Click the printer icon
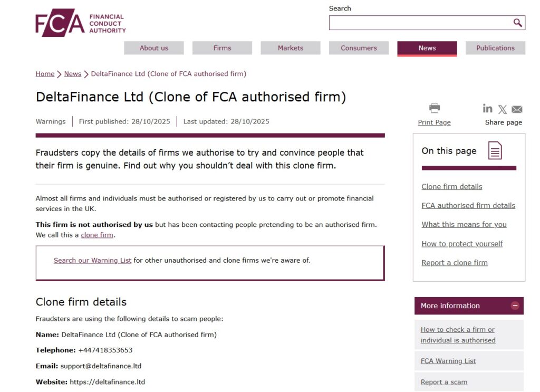This screenshot has height=392, width=540. coord(434,109)
